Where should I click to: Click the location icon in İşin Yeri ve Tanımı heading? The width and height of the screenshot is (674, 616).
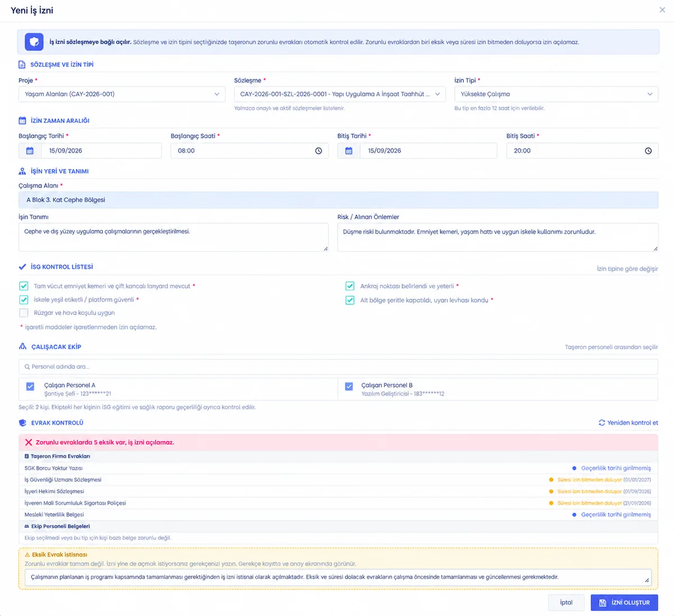pyautogui.click(x=22, y=171)
